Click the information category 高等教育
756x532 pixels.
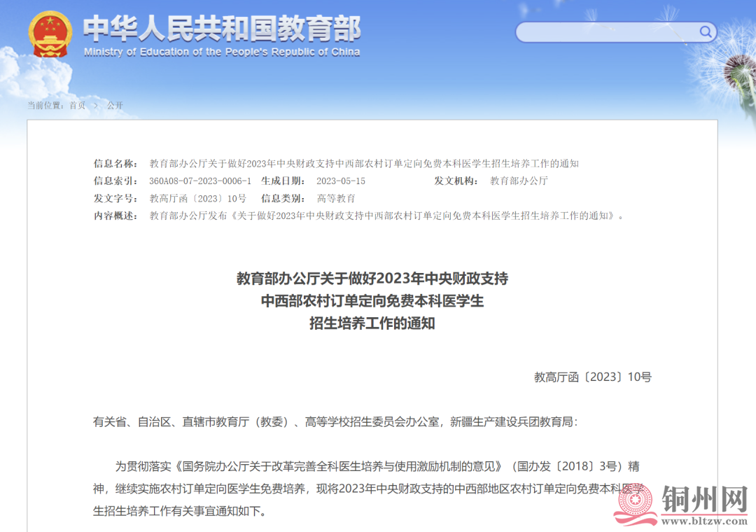pyautogui.click(x=336, y=198)
